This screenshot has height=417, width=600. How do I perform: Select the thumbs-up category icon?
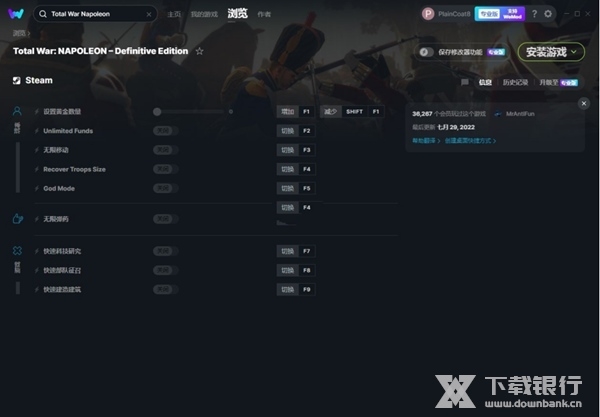(18, 218)
